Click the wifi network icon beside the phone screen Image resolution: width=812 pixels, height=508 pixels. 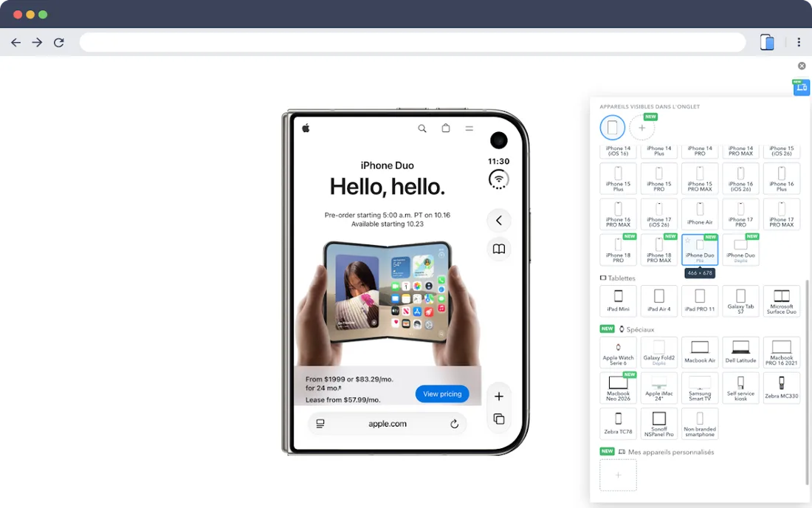[499, 179]
